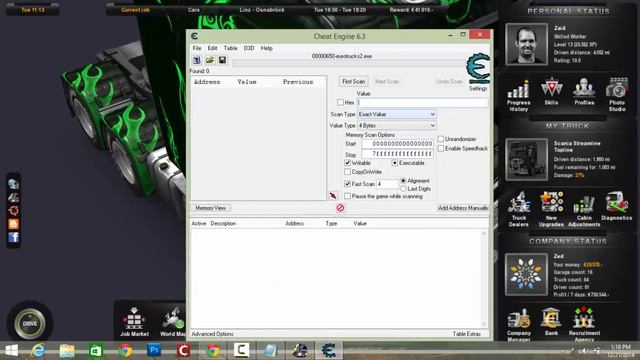
Task: Click the Scania truck thumbnail
Action: tap(527, 159)
